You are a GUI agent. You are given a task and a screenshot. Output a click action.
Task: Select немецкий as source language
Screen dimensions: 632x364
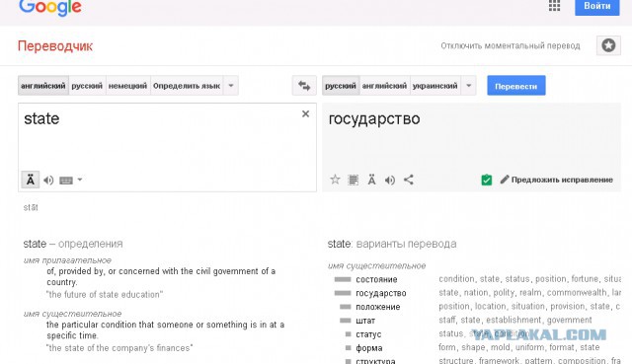pyautogui.click(x=127, y=86)
